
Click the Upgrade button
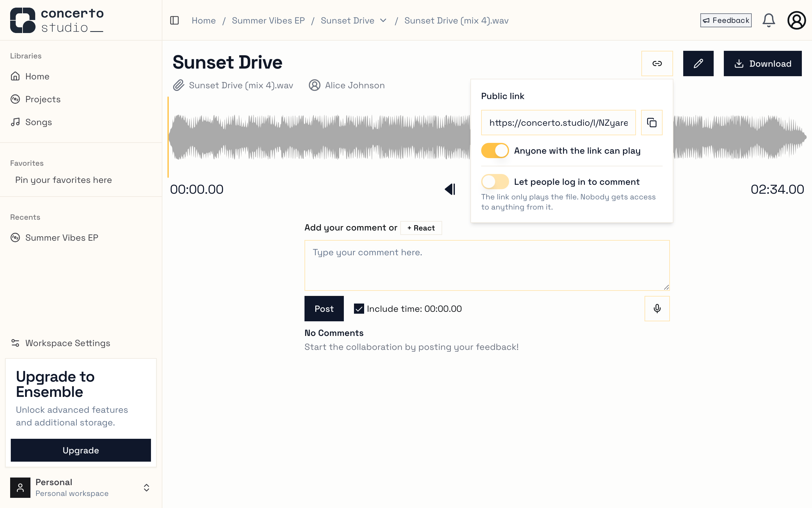(81, 450)
